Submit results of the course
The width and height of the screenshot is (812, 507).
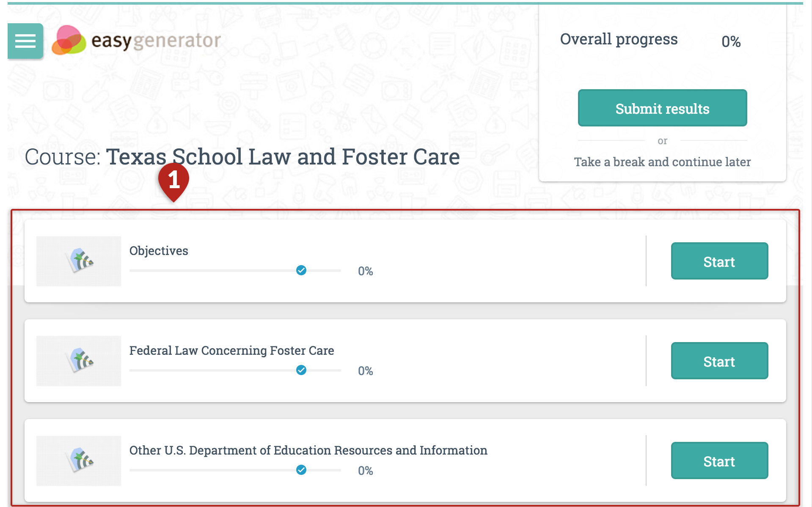(662, 108)
